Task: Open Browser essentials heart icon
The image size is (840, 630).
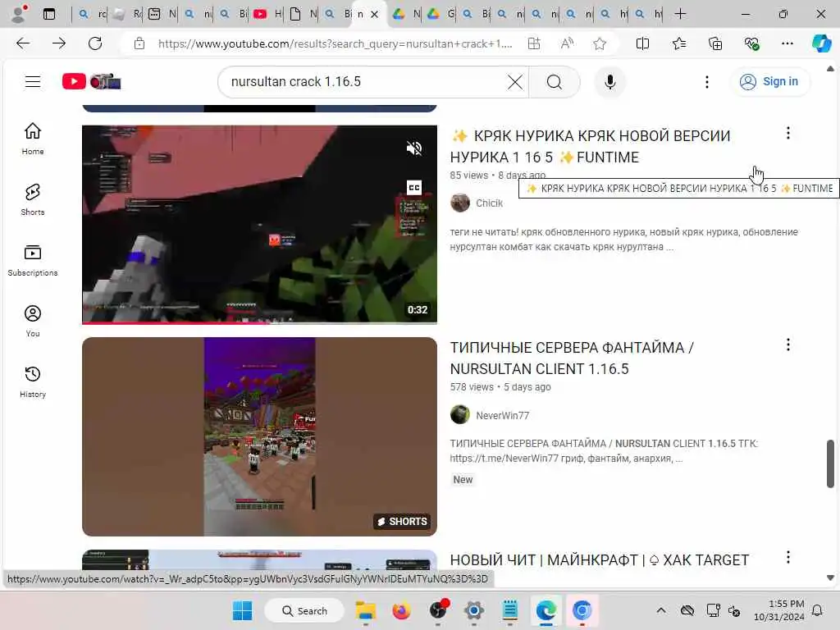Action: (751, 43)
